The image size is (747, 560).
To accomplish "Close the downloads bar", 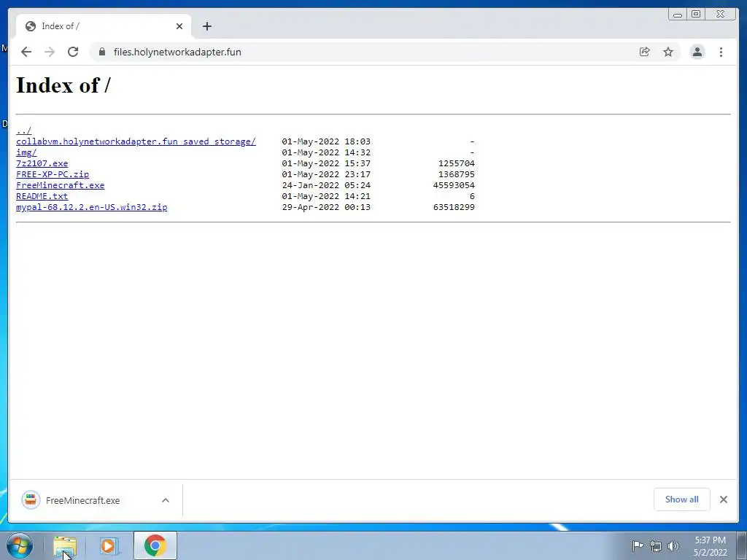I will 724,499.
